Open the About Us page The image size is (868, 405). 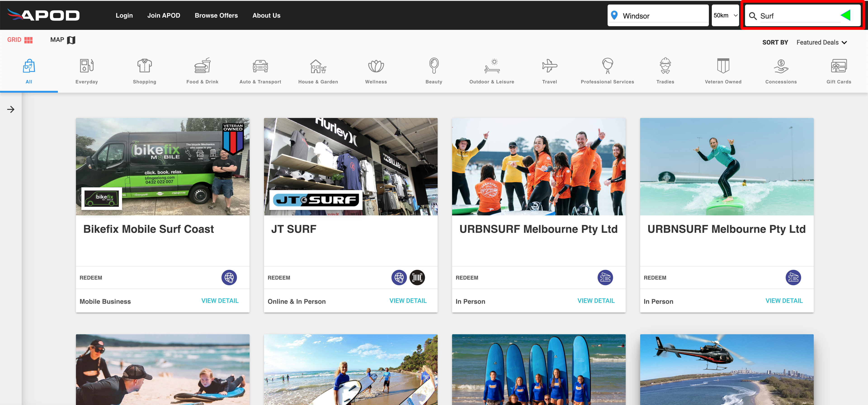266,16
